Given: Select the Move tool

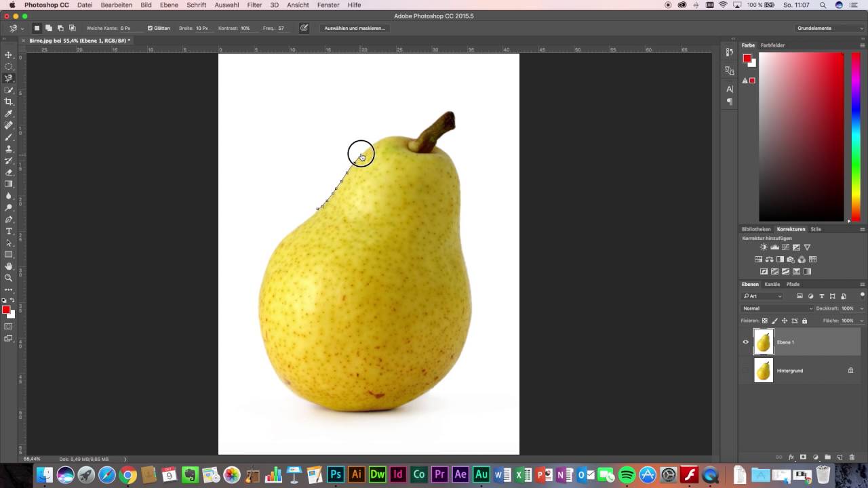Looking at the screenshot, I should click(9, 55).
